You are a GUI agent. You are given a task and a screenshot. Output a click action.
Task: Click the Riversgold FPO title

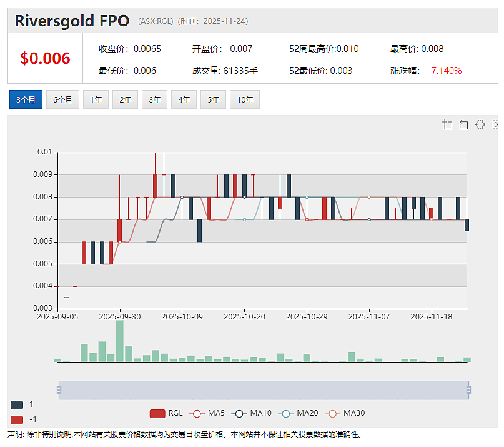[x=72, y=21]
